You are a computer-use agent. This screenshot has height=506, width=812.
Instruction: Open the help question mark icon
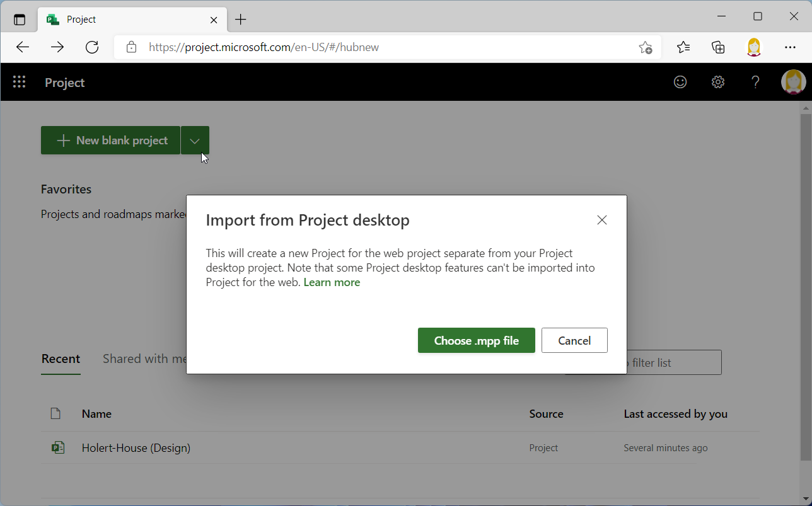click(x=756, y=82)
